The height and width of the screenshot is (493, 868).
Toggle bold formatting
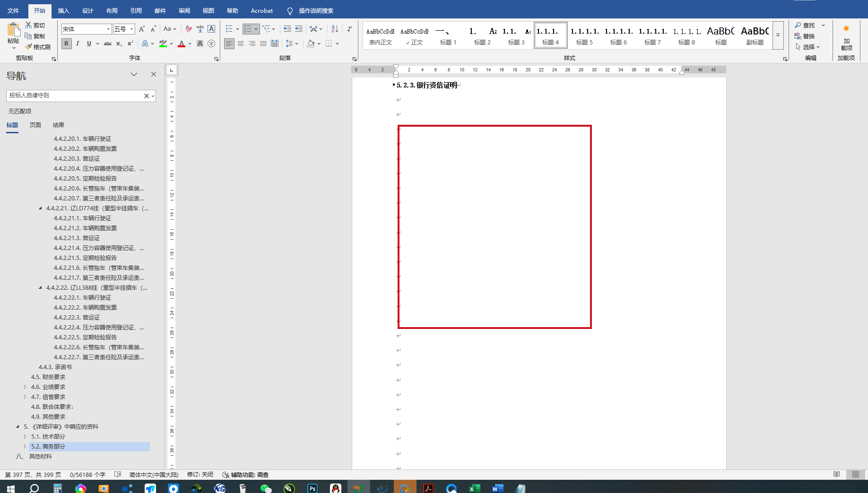(x=66, y=43)
